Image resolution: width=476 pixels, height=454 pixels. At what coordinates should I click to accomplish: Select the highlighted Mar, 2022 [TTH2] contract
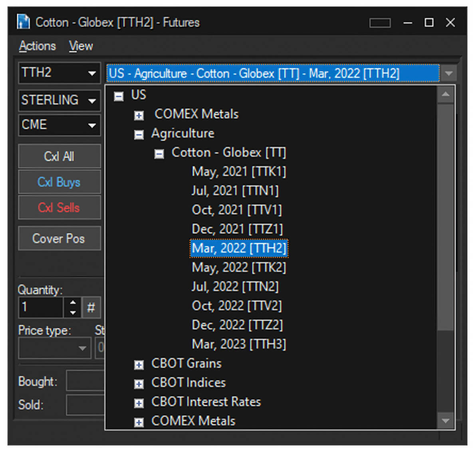tap(239, 248)
